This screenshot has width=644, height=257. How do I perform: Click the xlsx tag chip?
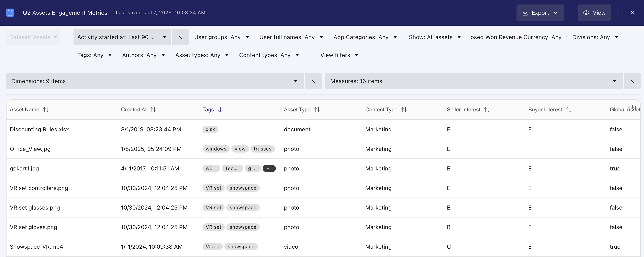coord(210,129)
